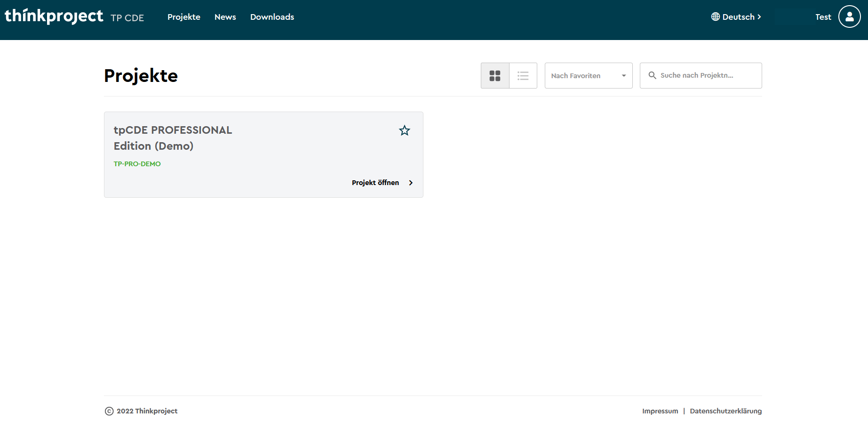Viewport: 868px width, 428px height.
Task: Click the search magnifier icon
Action: [x=652, y=75]
